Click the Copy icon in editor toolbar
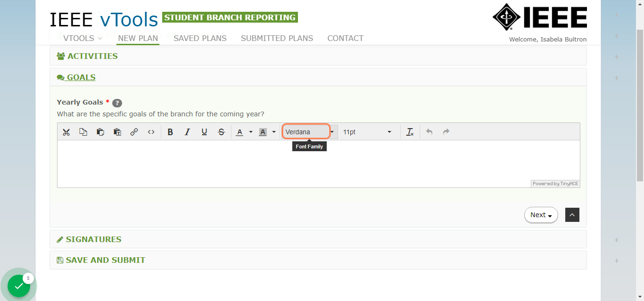This screenshot has width=644, height=301. click(x=83, y=132)
